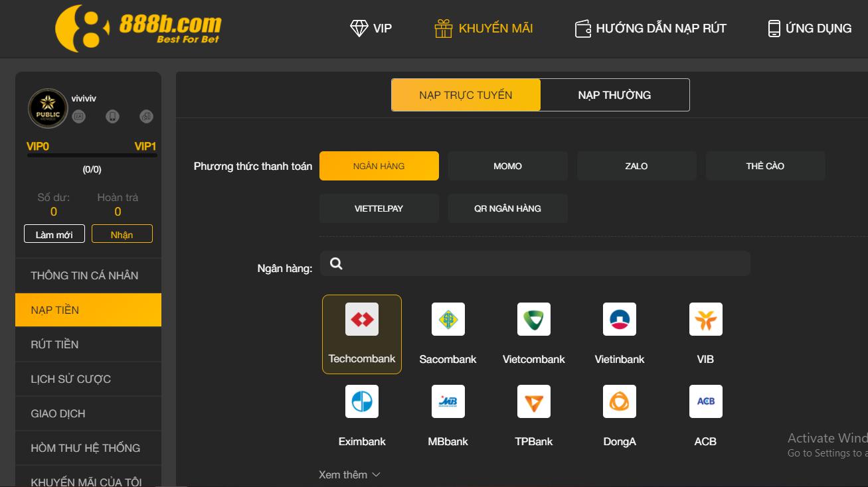
Task: Select the Vietcombank logo
Action: [x=534, y=319]
